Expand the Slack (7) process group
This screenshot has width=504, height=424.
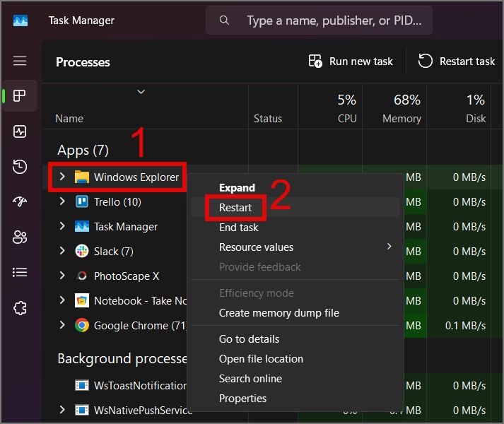point(62,251)
